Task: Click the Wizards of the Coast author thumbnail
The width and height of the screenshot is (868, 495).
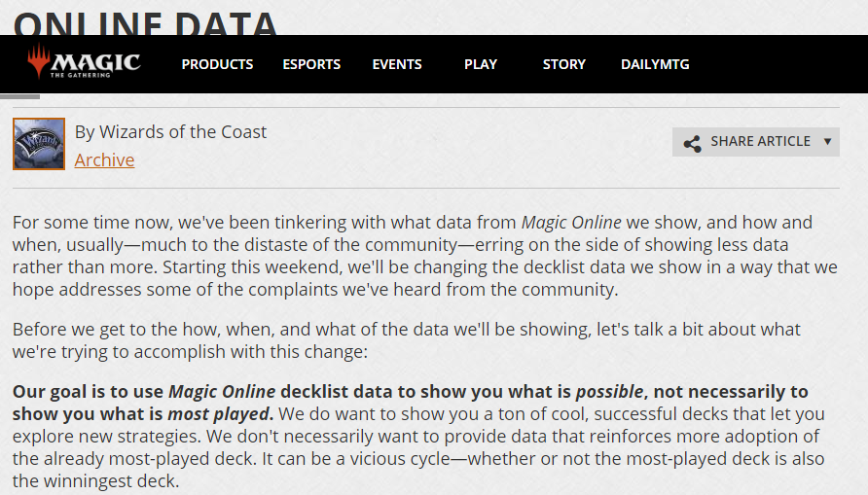Action: pos(39,144)
